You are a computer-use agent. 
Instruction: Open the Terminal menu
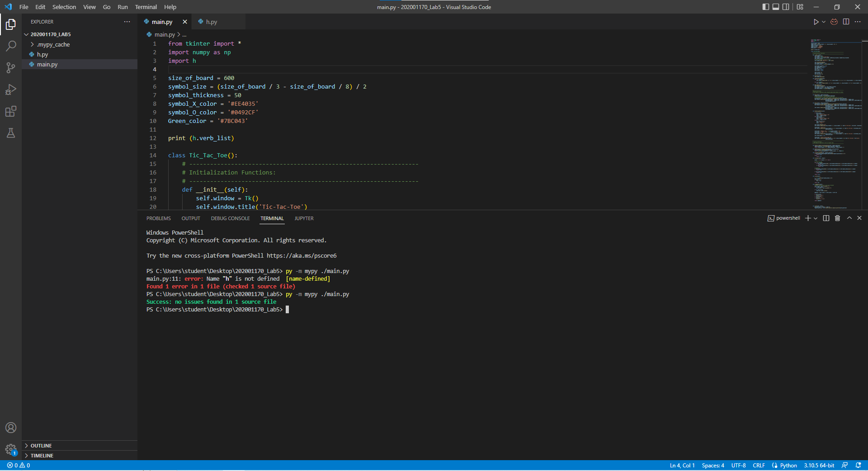point(146,7)
